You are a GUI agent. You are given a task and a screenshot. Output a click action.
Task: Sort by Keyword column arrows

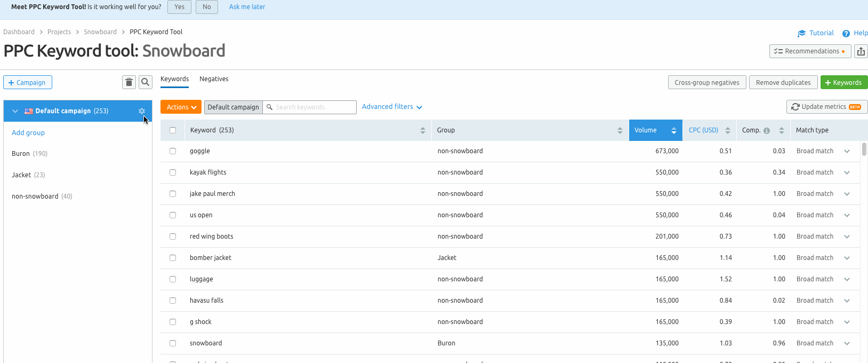[x=422, y=130]
